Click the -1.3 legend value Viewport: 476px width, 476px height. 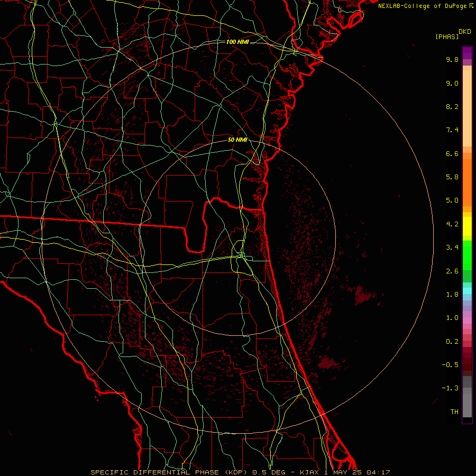click(x=450, y=388)
